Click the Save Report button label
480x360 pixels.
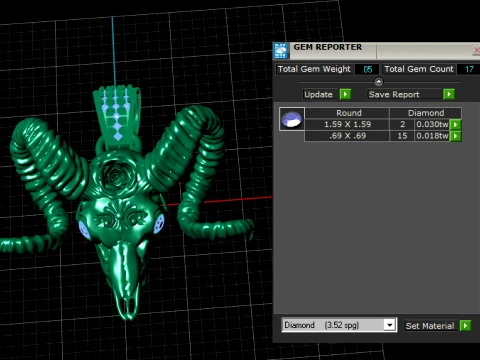pos(394,95)
